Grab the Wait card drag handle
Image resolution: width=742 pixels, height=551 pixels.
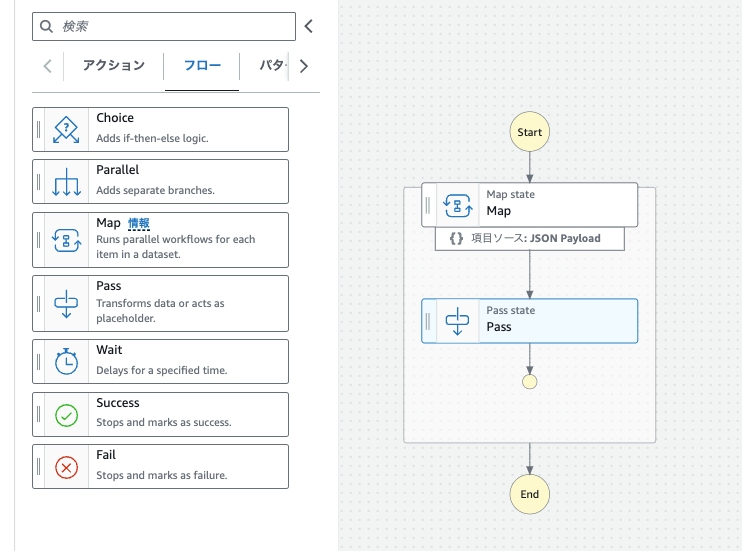click(x=38, y=362)
